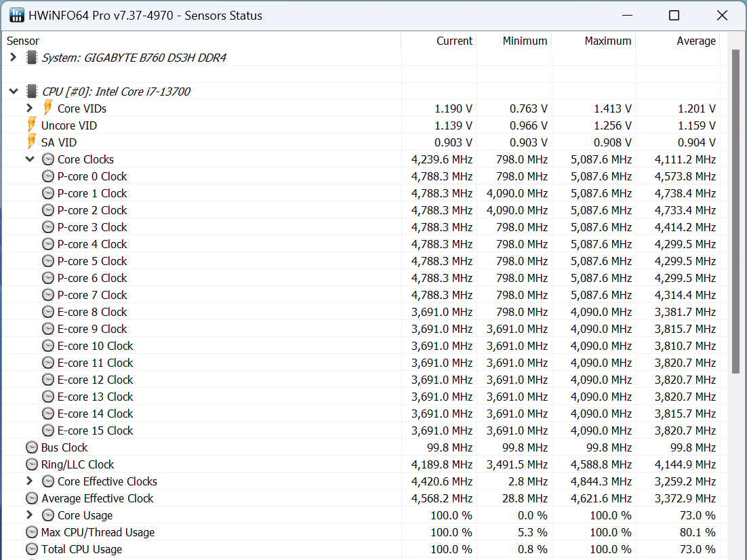
Task: Expand the Core Effective Clocks group
Action: click(x=30, y=481)
